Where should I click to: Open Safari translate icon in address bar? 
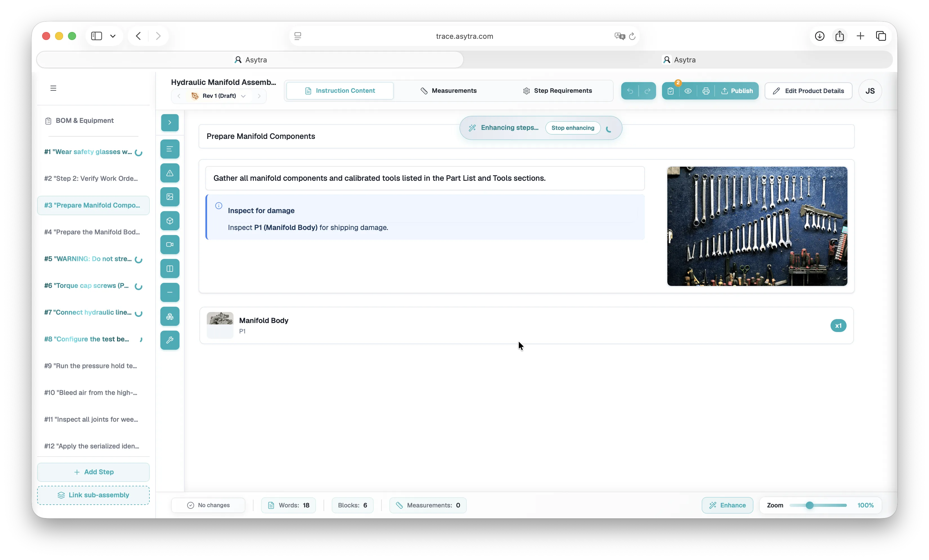(620, 36)
